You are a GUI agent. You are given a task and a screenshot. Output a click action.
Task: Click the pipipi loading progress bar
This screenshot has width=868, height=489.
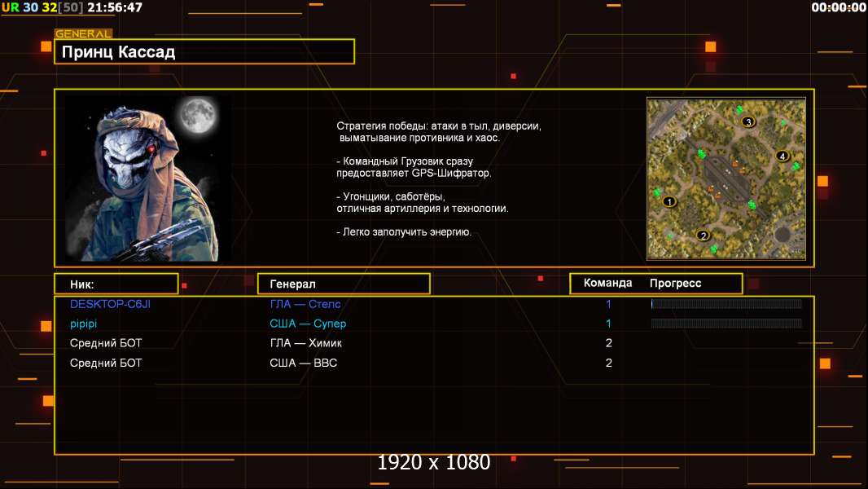(x=726, y=324)
